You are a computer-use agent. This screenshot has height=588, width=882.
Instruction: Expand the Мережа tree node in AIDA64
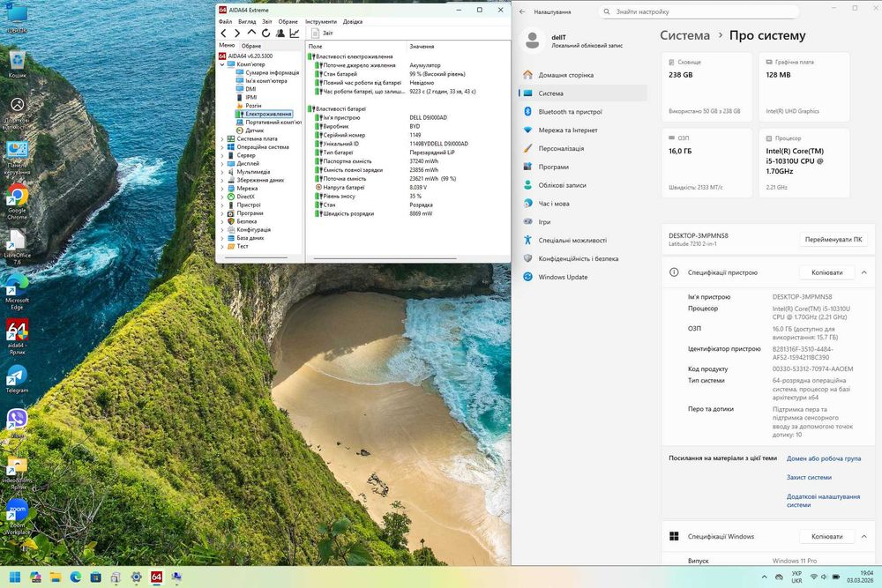[x=222, y=189]
